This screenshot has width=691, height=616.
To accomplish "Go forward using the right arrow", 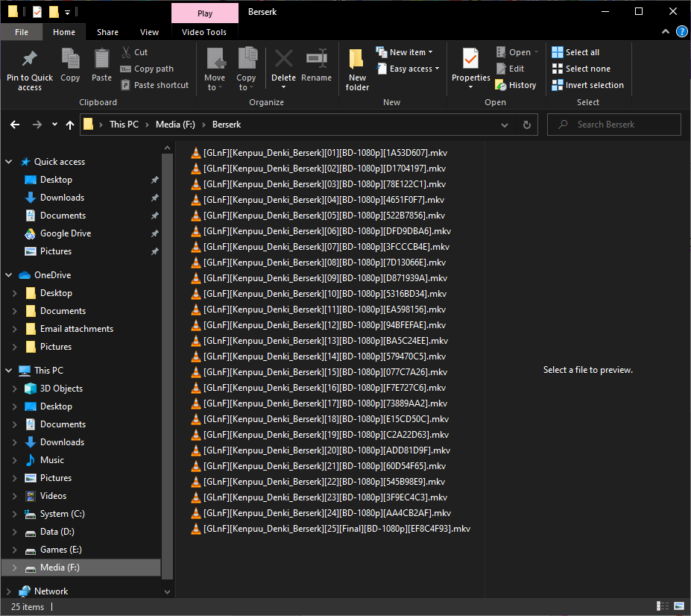I will [37, 125].
